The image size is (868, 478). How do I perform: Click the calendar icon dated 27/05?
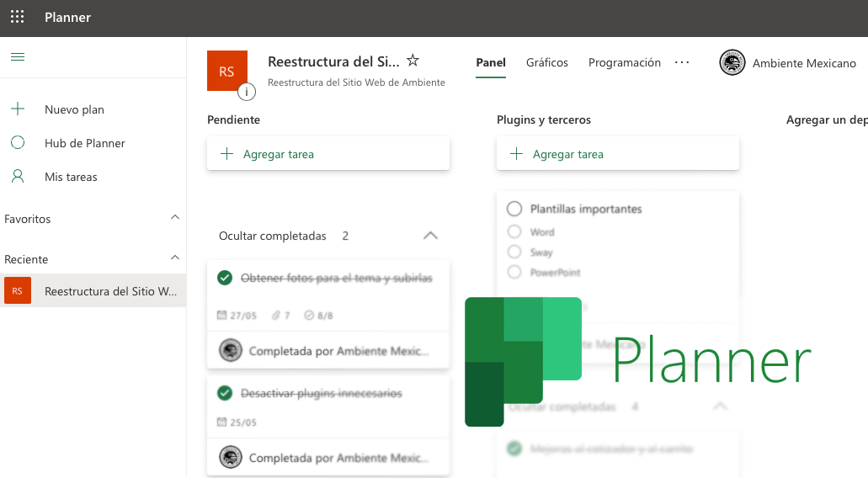tap(221, 316)
